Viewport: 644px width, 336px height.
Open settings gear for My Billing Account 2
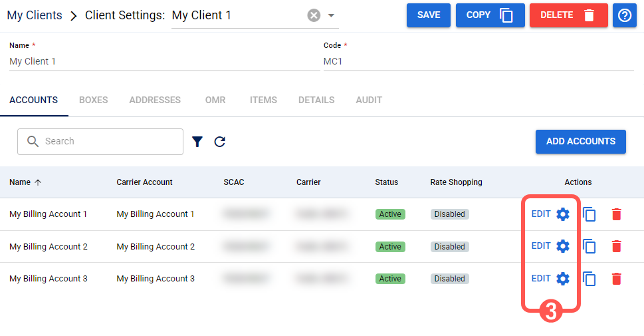click(x=563, y=246)
